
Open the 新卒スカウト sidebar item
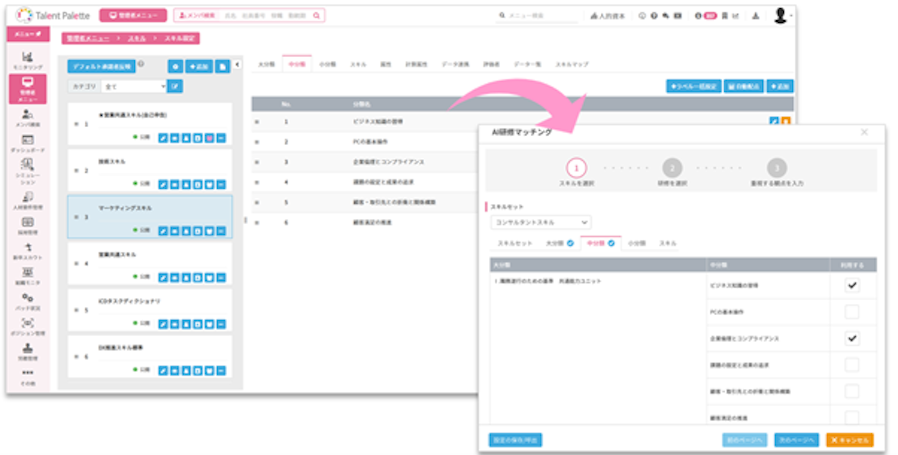click(x=27, y=251)
